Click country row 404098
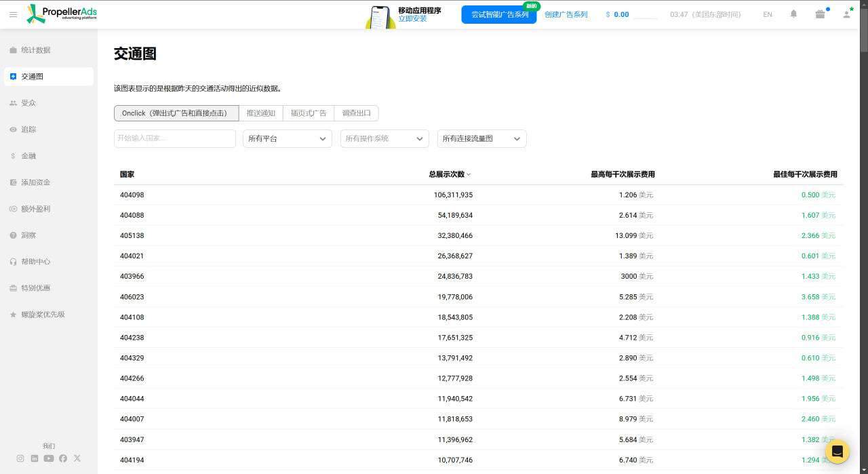 pyautogui.click(x=479, y=195)
